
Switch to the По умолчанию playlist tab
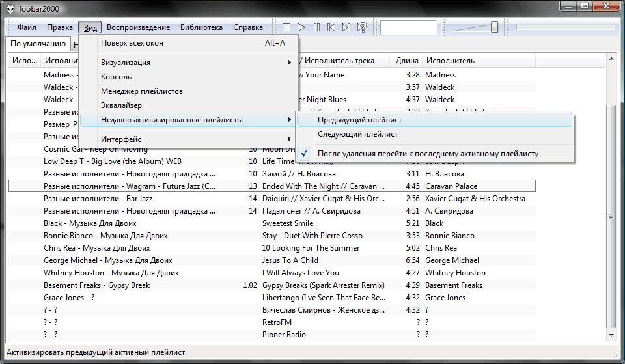pyautogui.click(x=38, y=44)
